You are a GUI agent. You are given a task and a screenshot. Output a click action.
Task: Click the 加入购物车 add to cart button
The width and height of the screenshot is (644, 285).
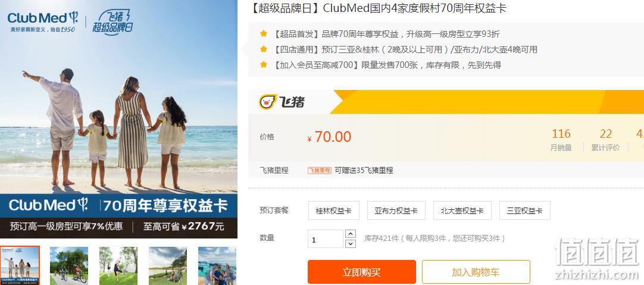pyautogui.click(x=476, y=272)
